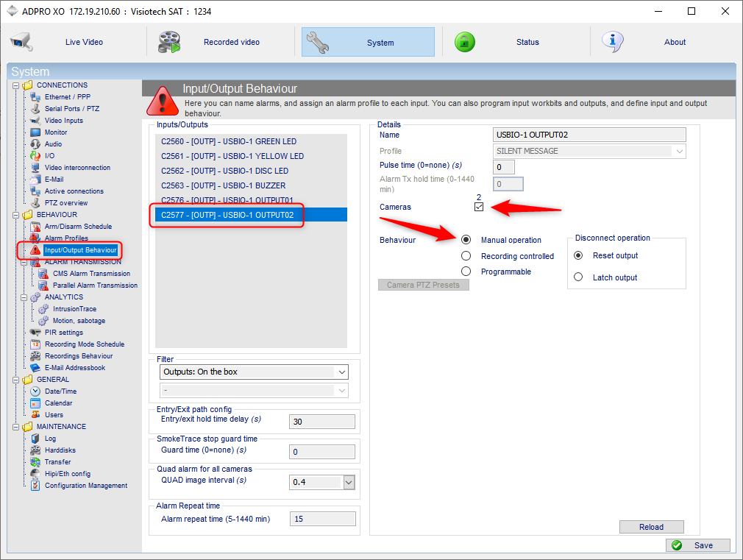Open the Live Video camera icon
This screenshot has height=560, width=743.
click(x=21, y=42)
